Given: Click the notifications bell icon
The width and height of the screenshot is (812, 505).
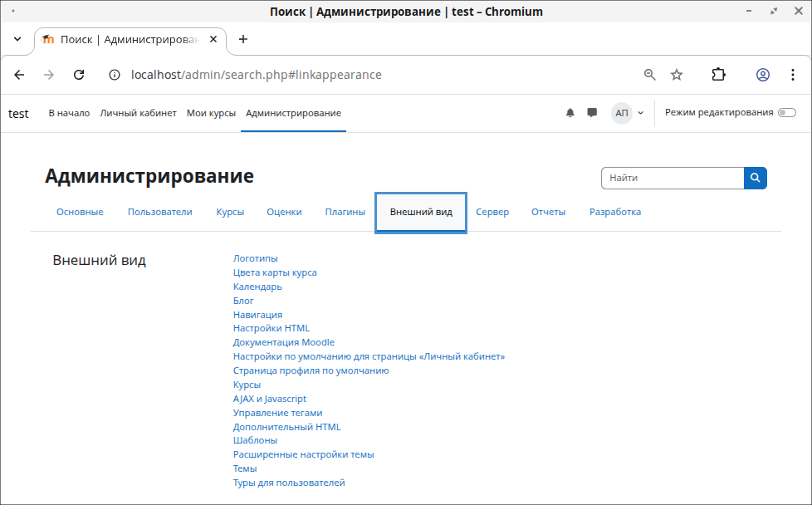Looking at the screenshot, I should tap(570, 113).
